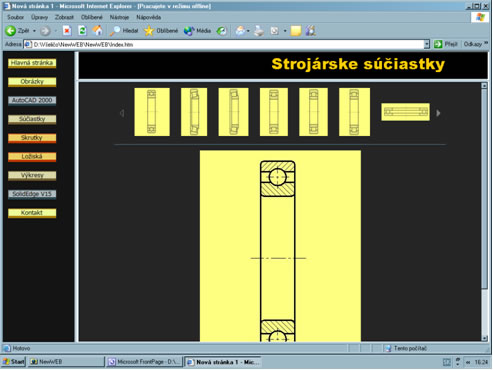
Task: Click the Ložiská sidebar button
Action: (32, 157)
